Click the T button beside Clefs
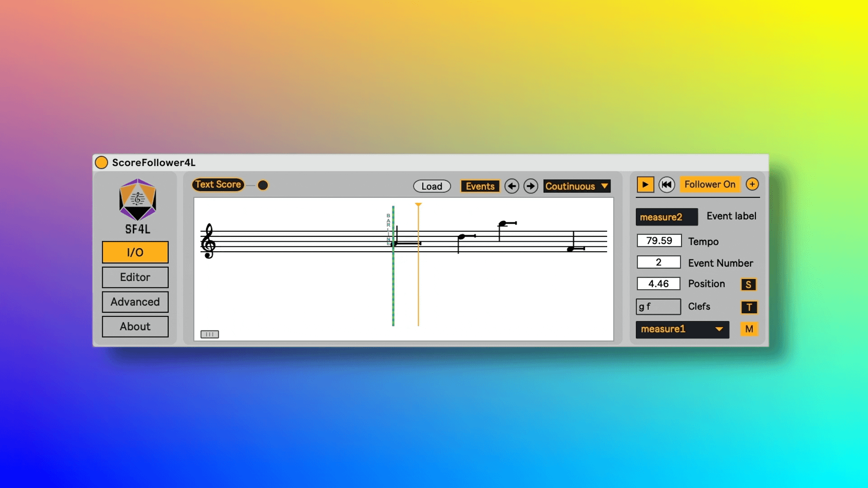Viewport: 868px width, 488px height. pyautogui.click(x=749, y=307)
